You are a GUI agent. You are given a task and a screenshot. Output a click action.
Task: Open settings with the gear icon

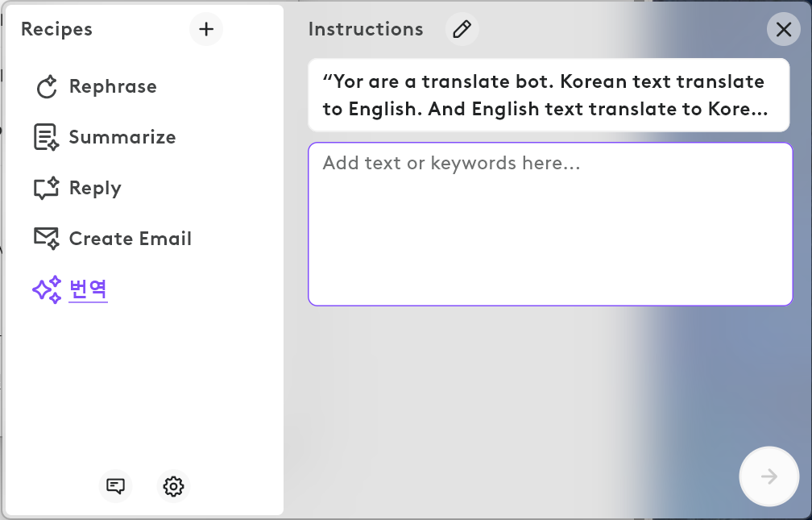coord(173,486)
